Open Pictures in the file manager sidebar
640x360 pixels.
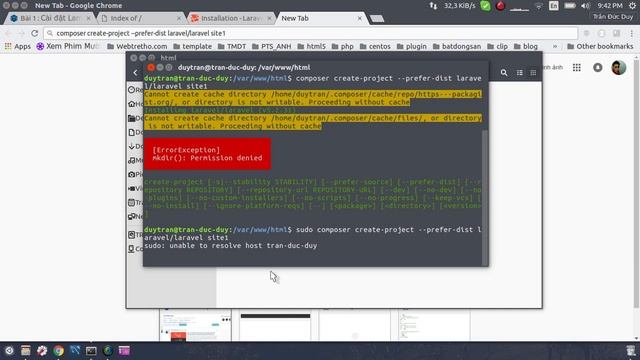(135, 174)
